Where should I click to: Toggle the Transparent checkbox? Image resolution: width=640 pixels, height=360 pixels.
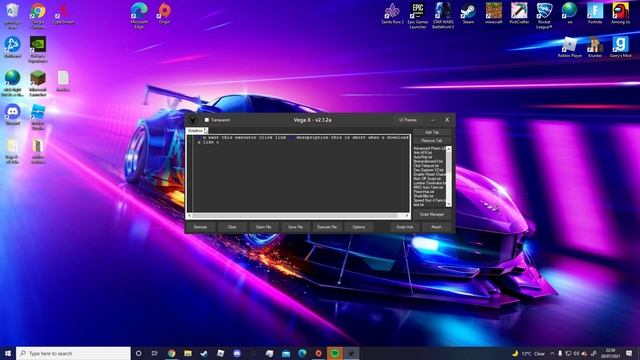tap(207, 120)
